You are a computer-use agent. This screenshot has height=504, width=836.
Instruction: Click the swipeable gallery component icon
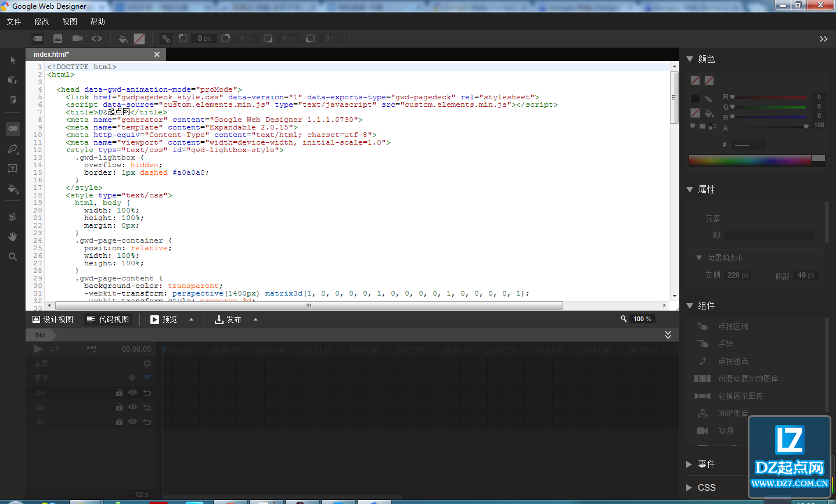pos(702,379)
